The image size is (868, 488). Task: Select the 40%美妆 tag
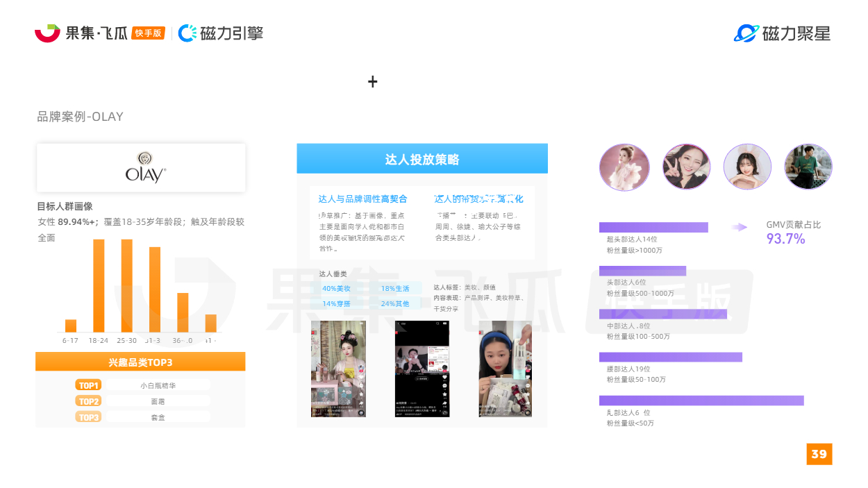coord(336,288)
